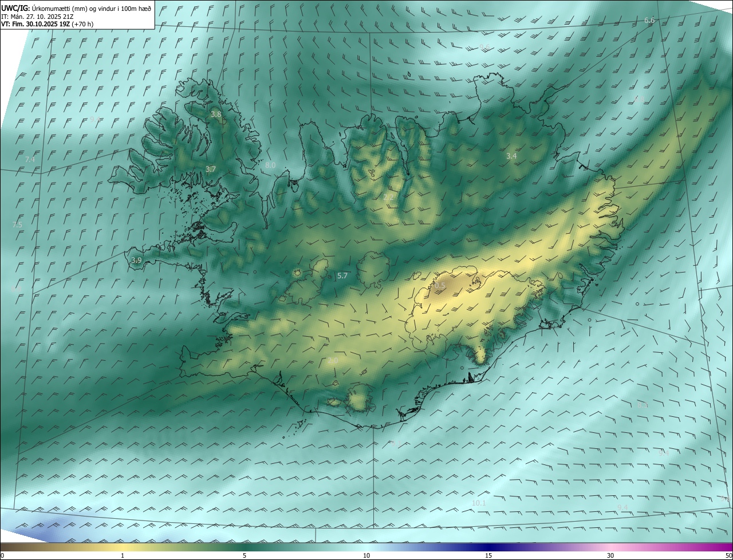Click the colorbar tick label 15
733x560 pixels.
488,555
